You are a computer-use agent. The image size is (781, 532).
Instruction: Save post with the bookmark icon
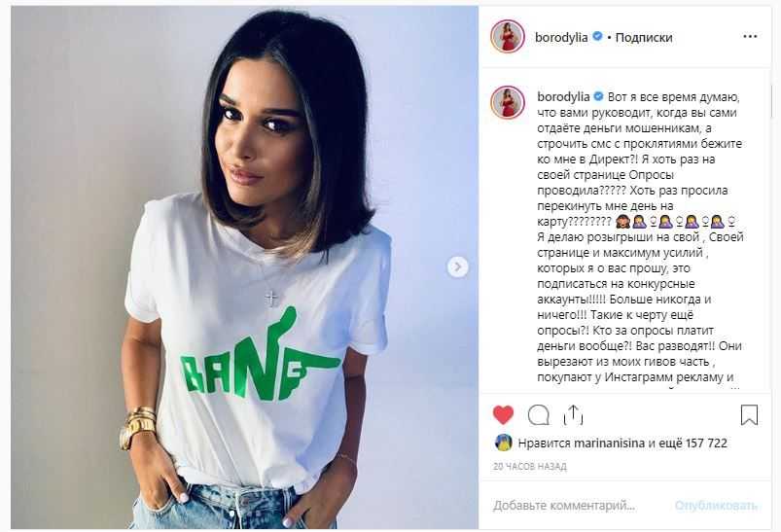click(x=749, y=415)
